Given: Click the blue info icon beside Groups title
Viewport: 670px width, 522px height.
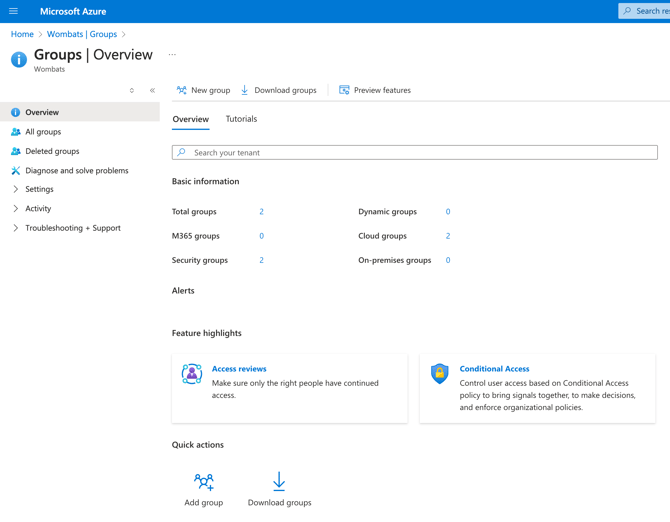Looking at the screenshot, I should click(x=19, y=59).
